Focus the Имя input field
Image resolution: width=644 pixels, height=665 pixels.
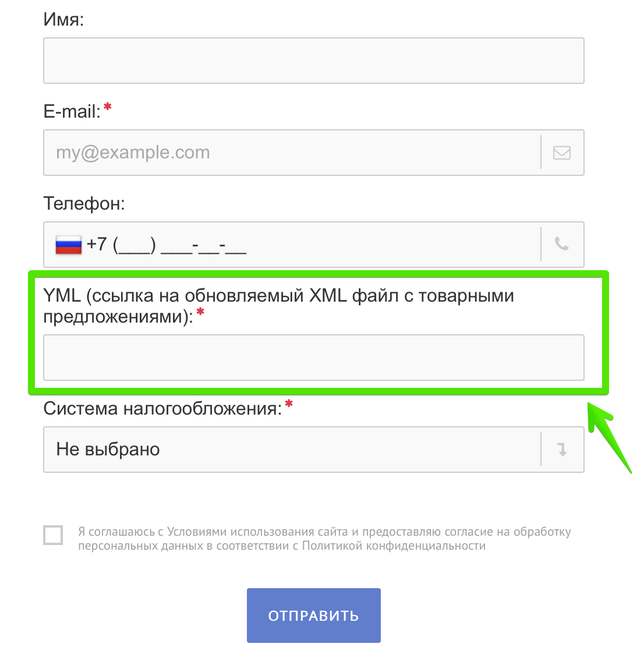pyautogui.click(x=314, y=61)
